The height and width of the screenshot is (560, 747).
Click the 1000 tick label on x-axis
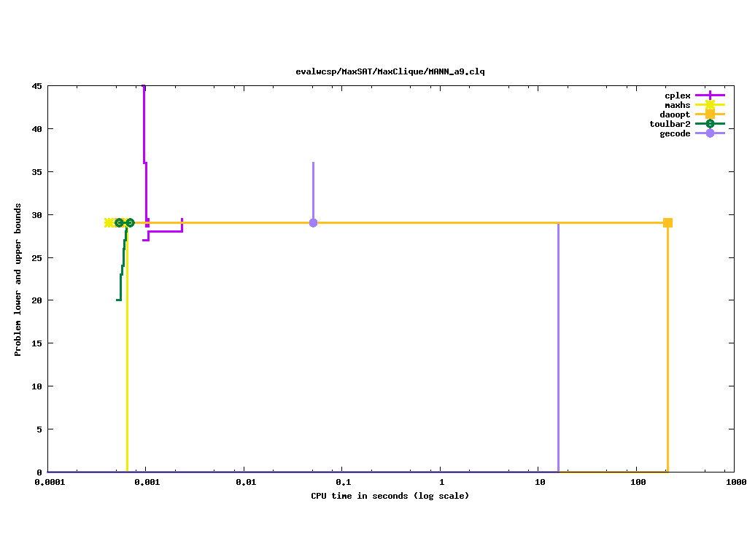[735, 483]
